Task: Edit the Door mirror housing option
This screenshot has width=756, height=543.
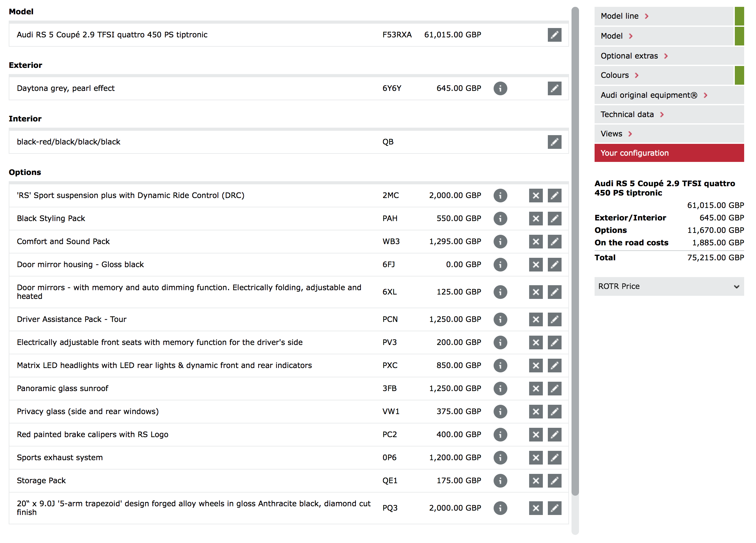Action: (x=554, y=265)
